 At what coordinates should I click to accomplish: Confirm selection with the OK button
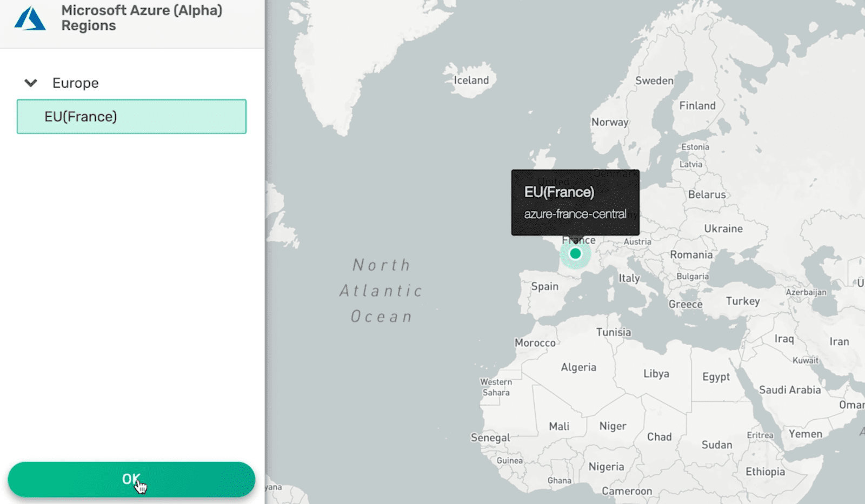tap(131, 479)
